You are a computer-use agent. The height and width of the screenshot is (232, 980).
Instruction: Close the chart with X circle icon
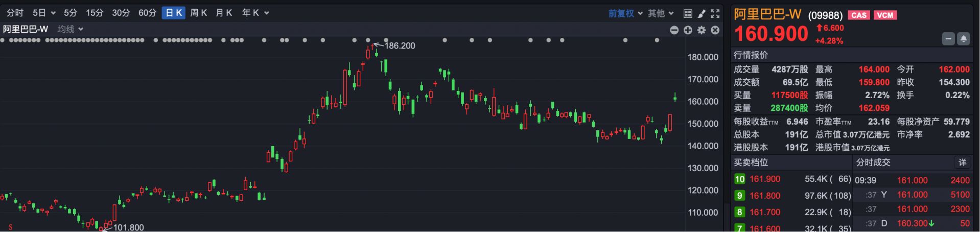click(715, 30)
